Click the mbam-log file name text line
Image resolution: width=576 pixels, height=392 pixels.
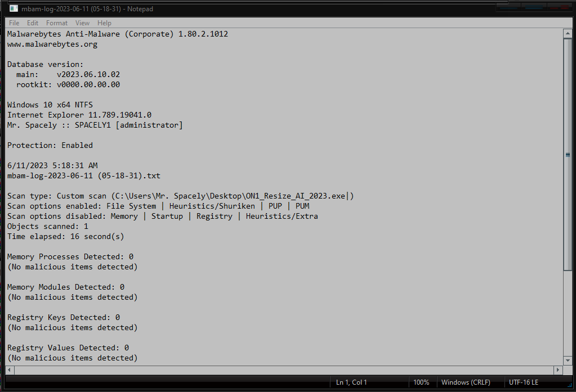[84, 176]
